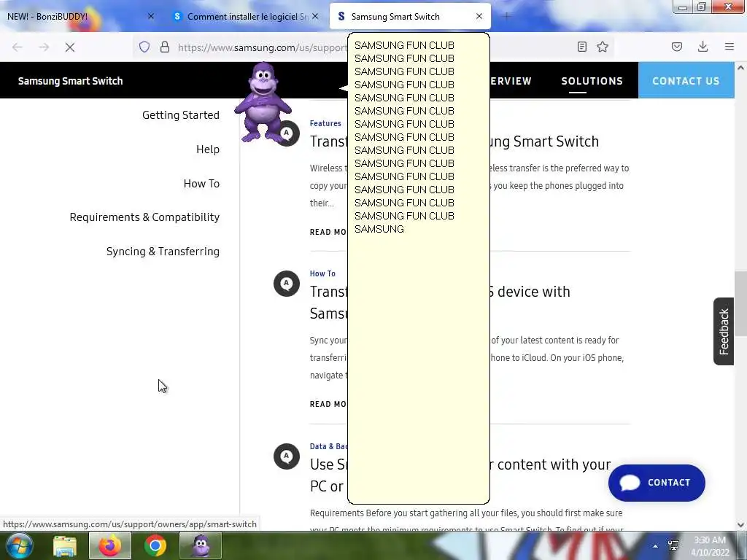Show hidden system tray icons
Viewport: 747px width, 560px height.
click(656, 546)
